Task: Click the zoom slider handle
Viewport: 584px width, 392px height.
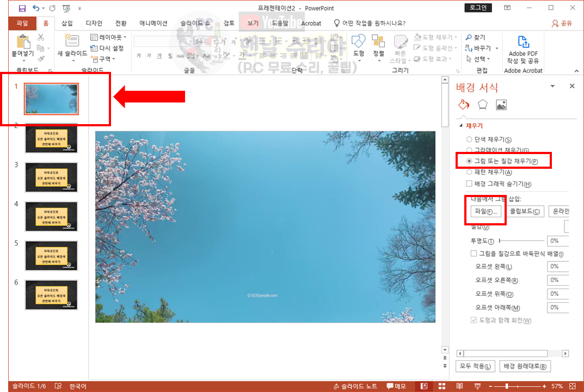Action: 507,387
